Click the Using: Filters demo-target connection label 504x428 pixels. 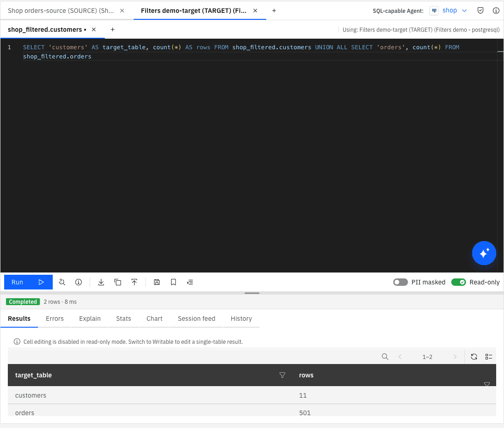pyautogui.click(x=421, y=29)
